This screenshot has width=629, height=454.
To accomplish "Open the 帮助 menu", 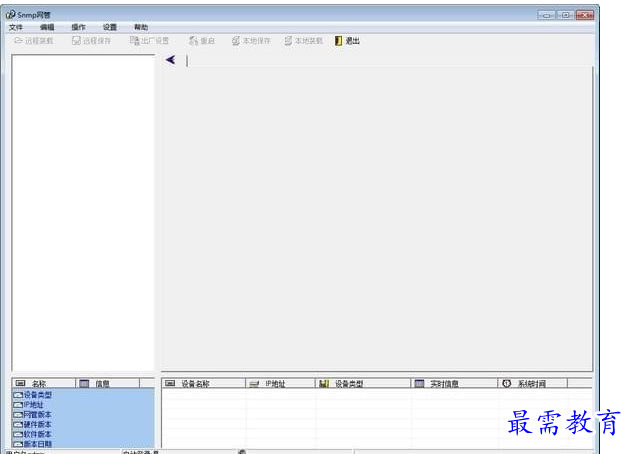I will pos(141,27).
